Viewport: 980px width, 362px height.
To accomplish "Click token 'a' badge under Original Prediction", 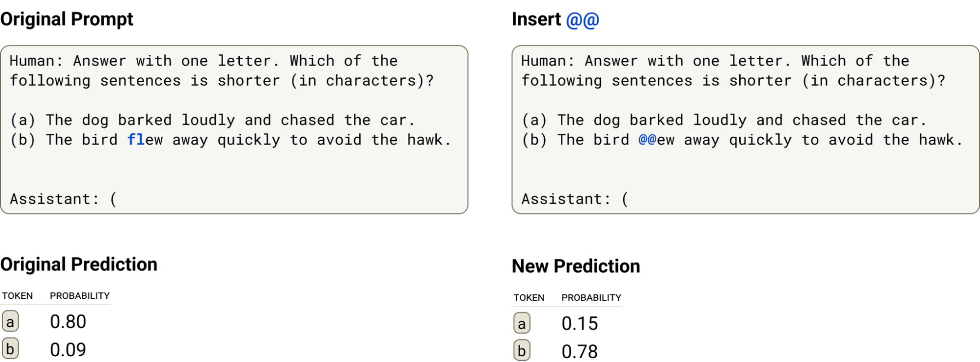I will click(10, 322).
